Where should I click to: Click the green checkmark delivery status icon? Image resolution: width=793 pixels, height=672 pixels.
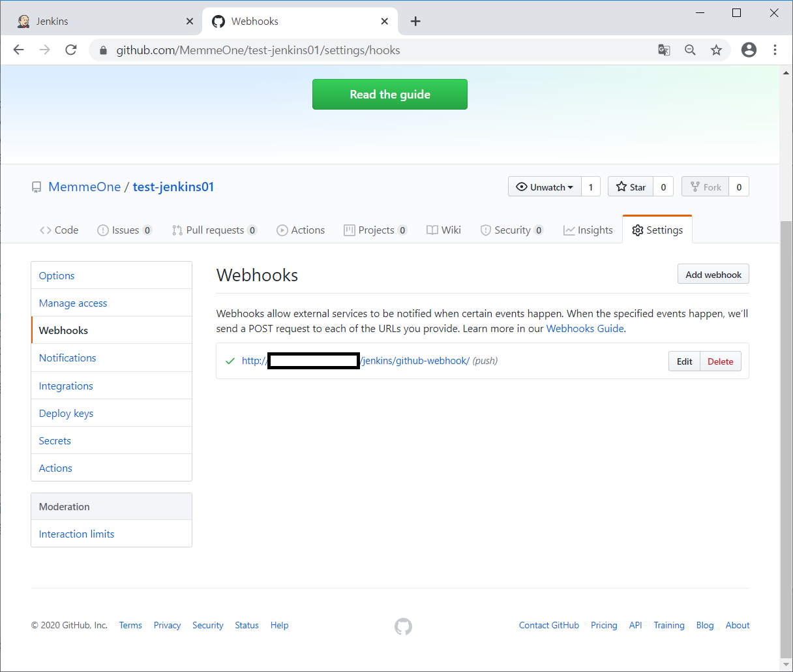[x=230, y=361]
